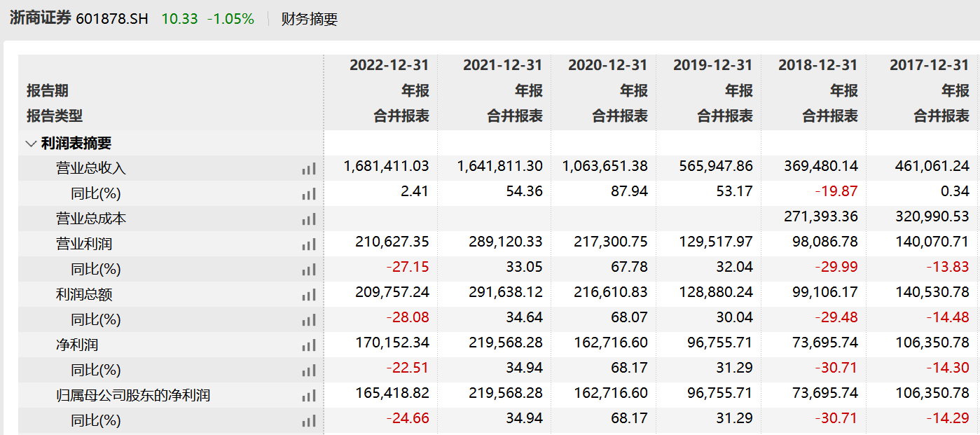Click the red value -22.51
Image resolution: width=980 pixels, height=435 pixels.
[408, 368]
